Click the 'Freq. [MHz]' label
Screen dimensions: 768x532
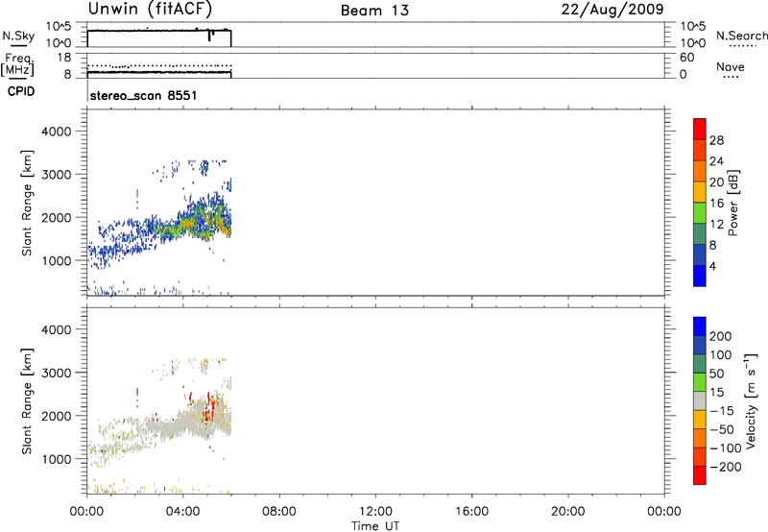coord(17,64)
